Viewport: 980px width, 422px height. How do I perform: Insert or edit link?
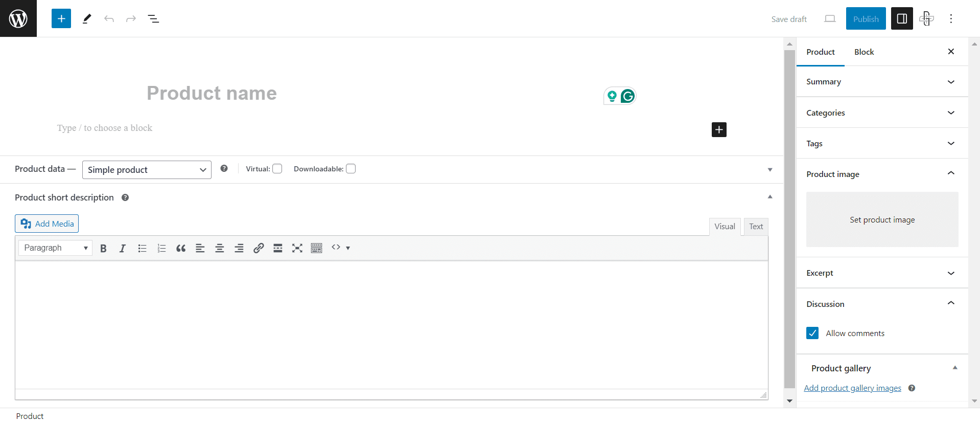point(259,248)
